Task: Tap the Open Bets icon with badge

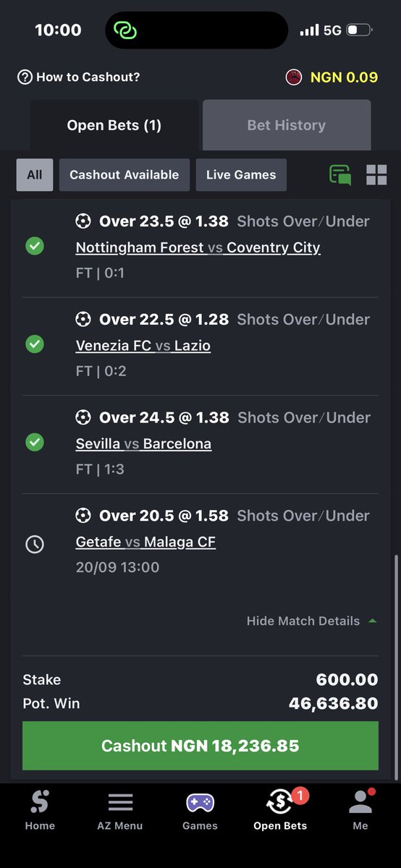Action: coord(281,801)
